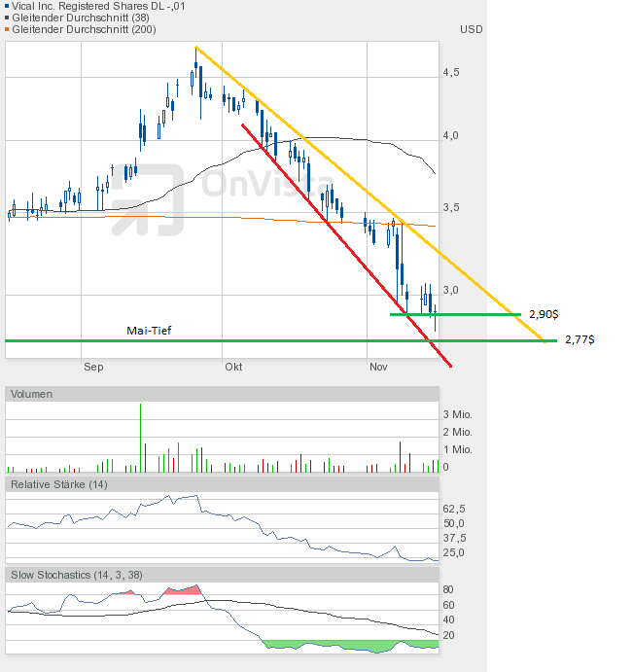Click the USD currency axis label
Screen dimensions: 633x672
tap(471, 29)
